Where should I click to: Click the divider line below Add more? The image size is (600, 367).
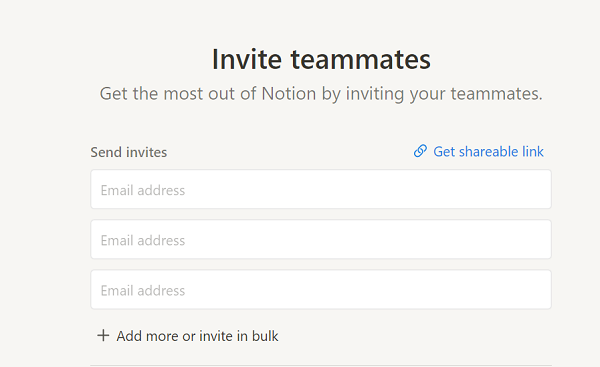coord(321,365)
